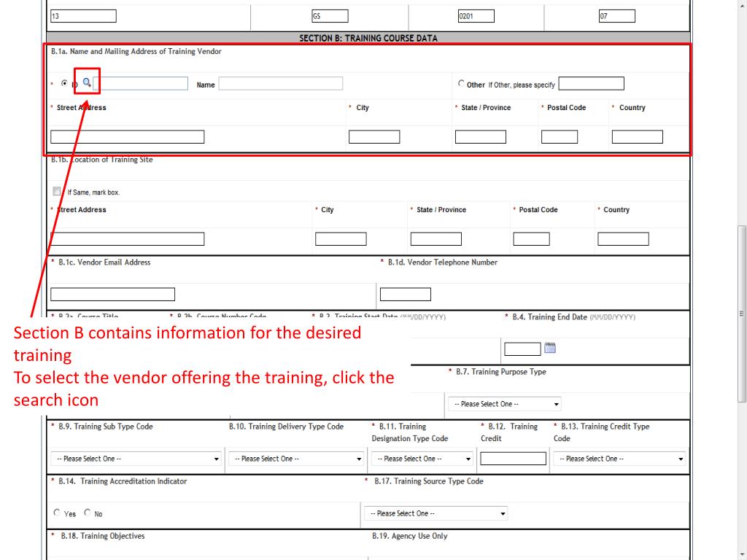747x560 pixels.
Task: Focus the B.1b training site City field
Action: [x=341, y=239]
